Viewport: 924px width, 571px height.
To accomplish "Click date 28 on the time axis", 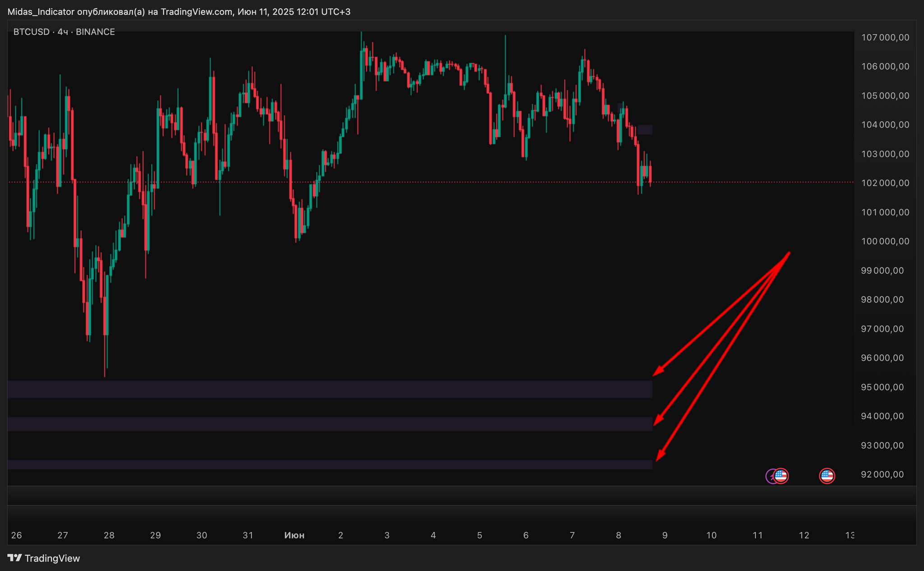I will click(109, 535).
